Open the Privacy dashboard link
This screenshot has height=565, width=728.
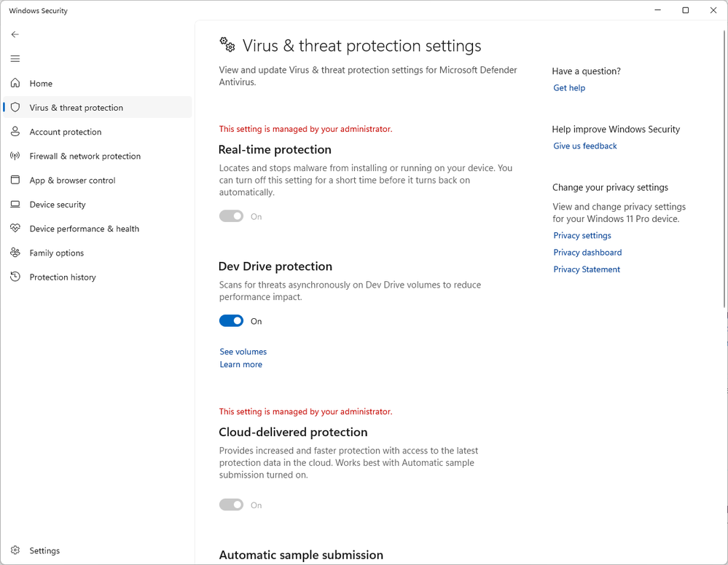[x=587, y=253]
